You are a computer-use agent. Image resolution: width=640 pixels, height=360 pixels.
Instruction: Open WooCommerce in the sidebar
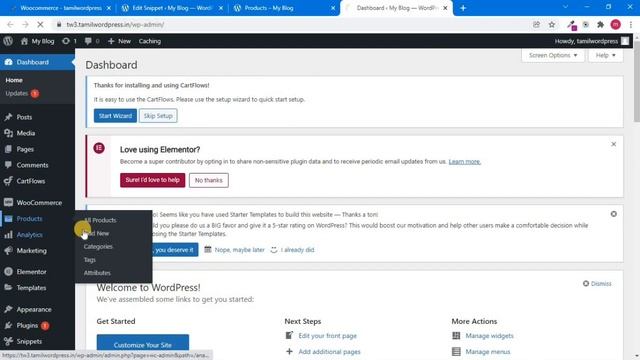[x=39, y=202]
